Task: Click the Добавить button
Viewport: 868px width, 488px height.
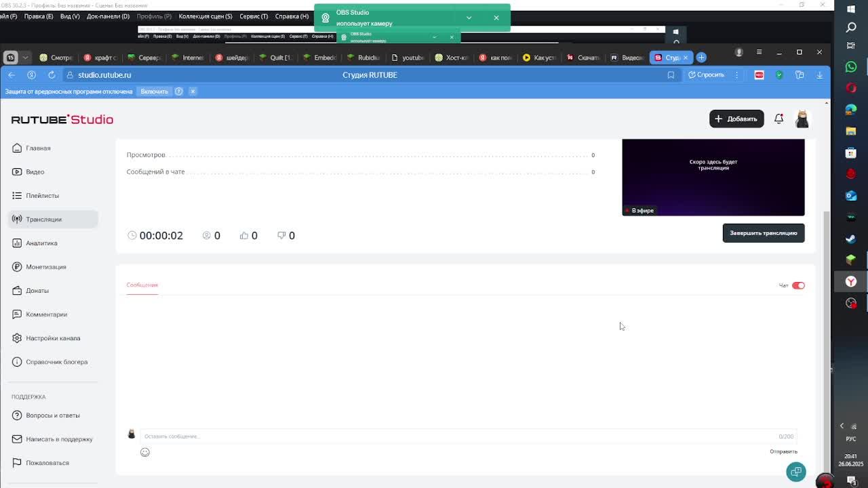Action: coord(736,119)
